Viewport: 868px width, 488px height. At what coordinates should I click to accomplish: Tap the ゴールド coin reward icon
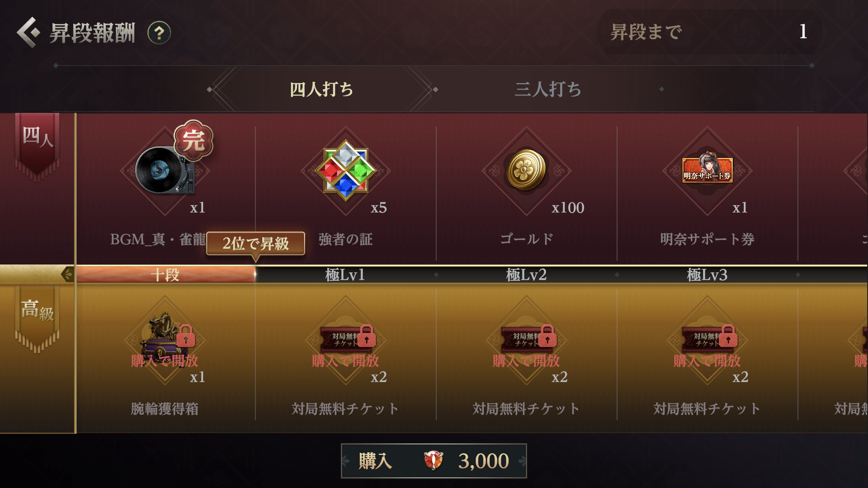(526, 170)
